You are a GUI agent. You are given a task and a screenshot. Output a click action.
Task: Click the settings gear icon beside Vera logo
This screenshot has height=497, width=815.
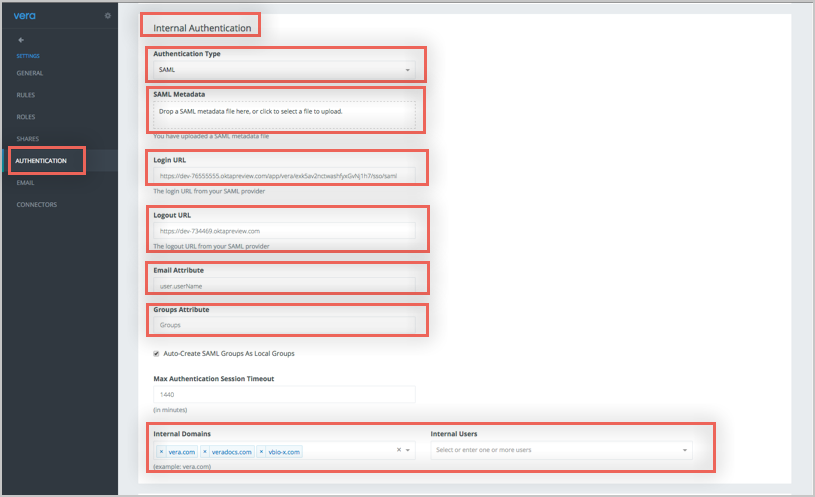coord(108,16)
